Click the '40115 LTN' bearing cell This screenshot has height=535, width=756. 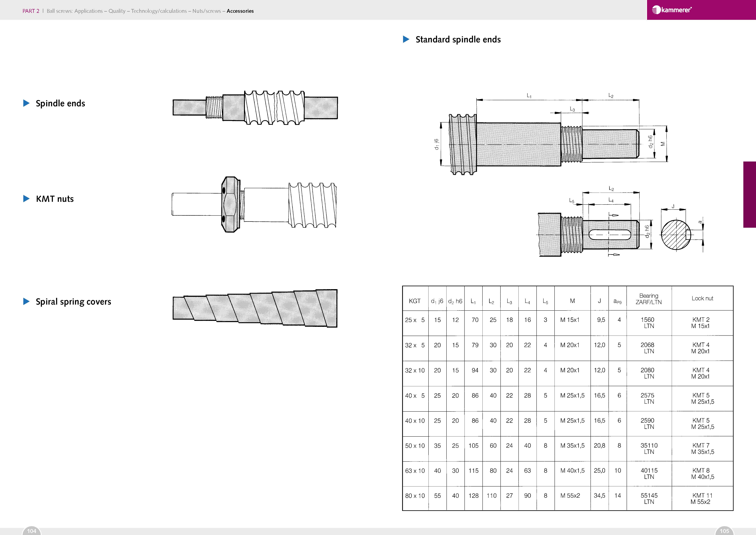(649, 474)
